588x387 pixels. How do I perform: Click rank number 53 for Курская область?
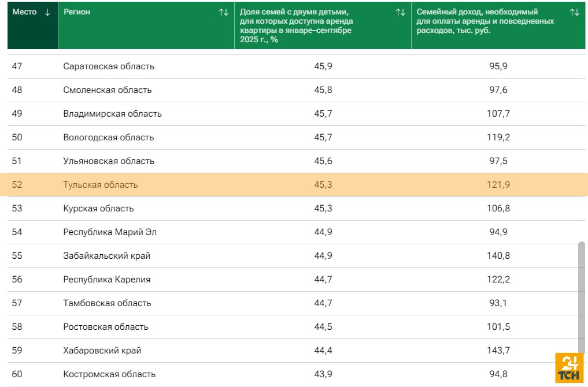click(17, 209)
